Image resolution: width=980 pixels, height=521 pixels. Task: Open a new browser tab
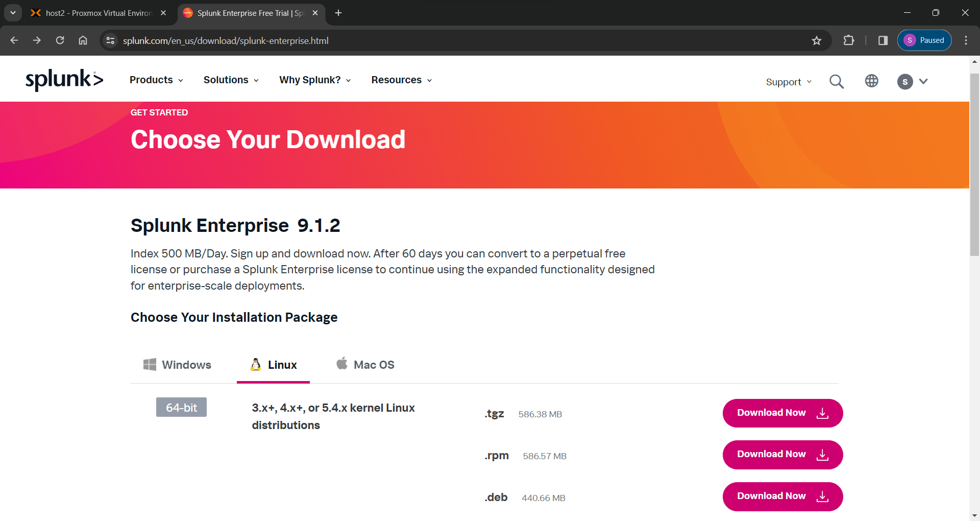[338, 13]
